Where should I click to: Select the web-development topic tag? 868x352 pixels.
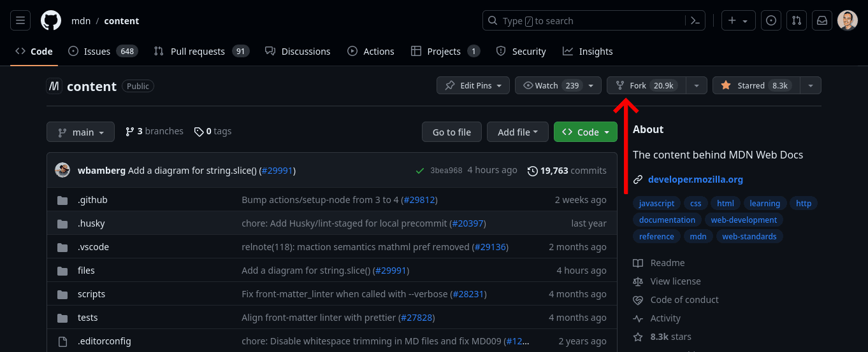point(744,220)
